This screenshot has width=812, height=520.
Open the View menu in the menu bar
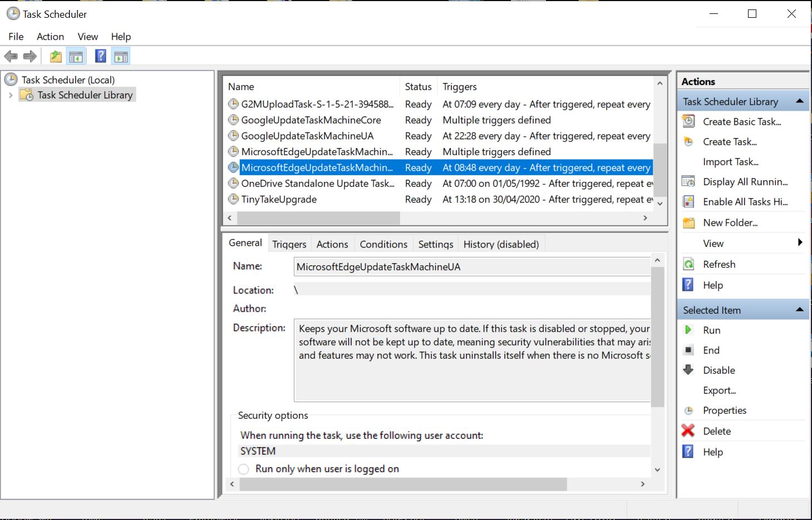click(87, 37)
